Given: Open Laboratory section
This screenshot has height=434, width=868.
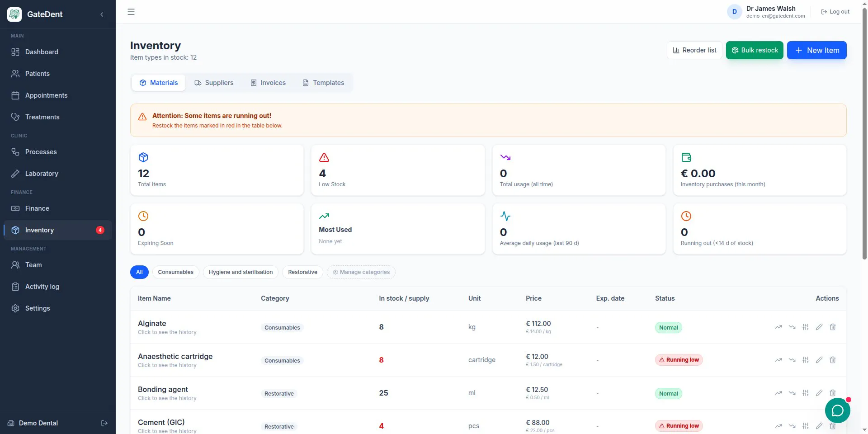Looking at the screenshot, I should [x=57, y=174].
